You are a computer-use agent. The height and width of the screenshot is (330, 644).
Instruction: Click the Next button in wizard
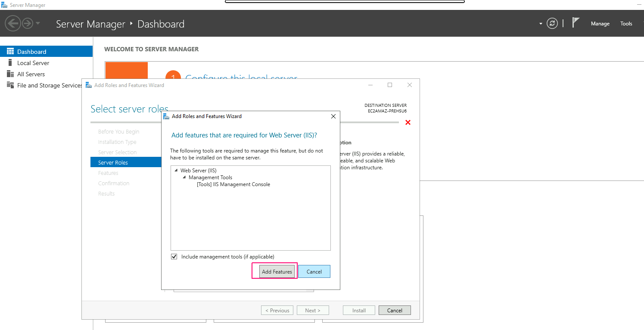(x=313, y=310)
